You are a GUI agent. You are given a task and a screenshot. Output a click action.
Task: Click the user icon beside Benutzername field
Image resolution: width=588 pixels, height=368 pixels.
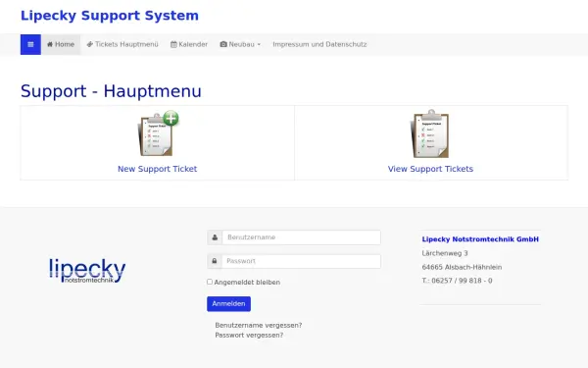pos(215,237)
